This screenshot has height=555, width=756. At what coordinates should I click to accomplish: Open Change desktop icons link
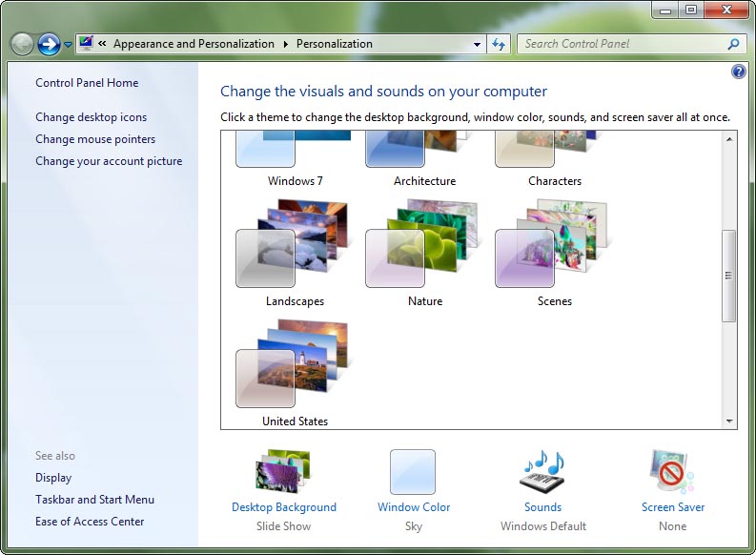click(92, 117)
